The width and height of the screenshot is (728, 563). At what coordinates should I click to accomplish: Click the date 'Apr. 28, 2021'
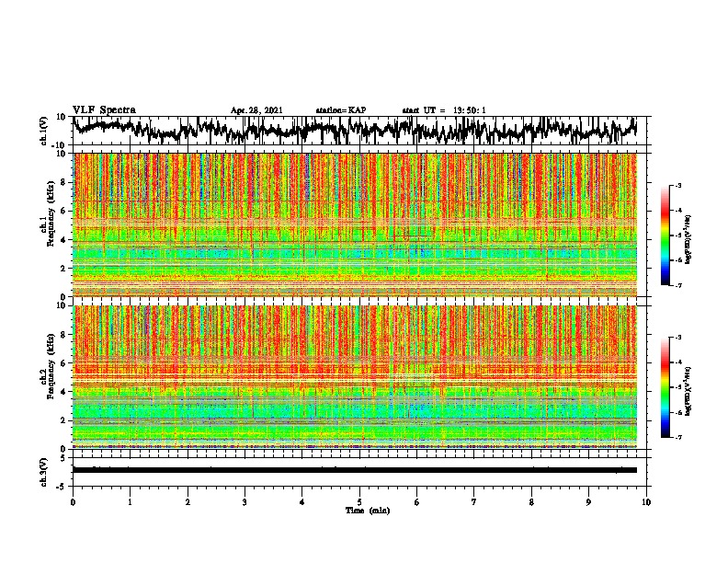[x=256, y=110]
